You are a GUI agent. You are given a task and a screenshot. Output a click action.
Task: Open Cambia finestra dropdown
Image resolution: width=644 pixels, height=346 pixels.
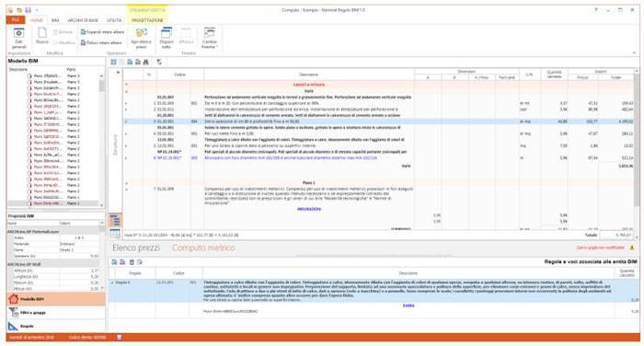point(210,39)
